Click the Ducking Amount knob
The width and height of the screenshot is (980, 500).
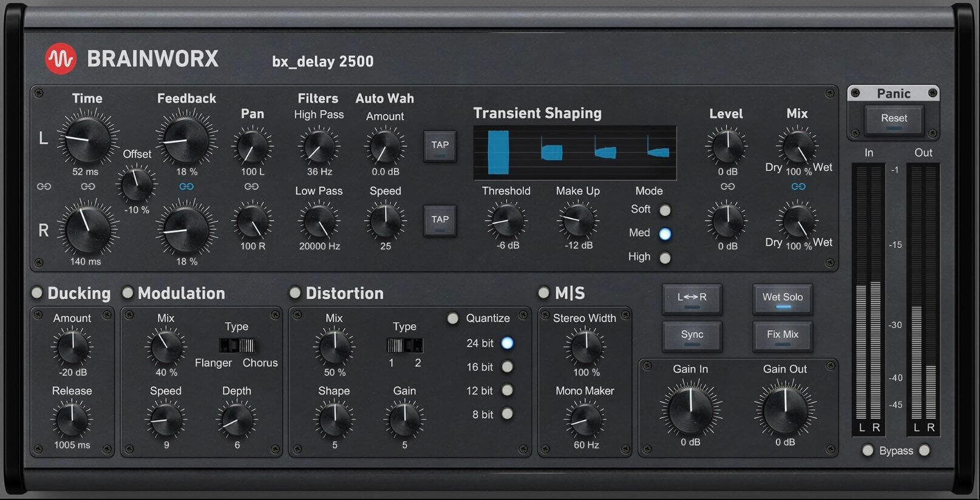[72, 347]
